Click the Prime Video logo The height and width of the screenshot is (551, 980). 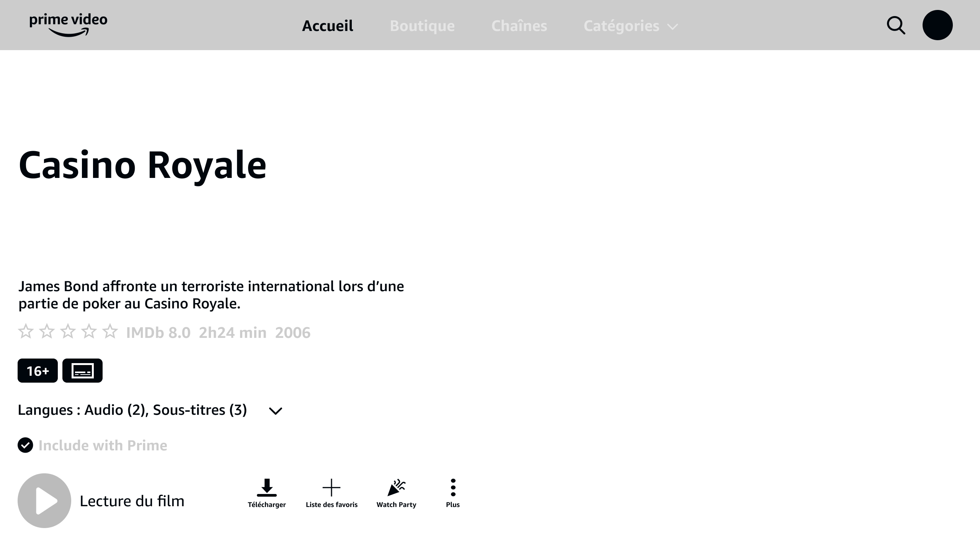[69, 25]
